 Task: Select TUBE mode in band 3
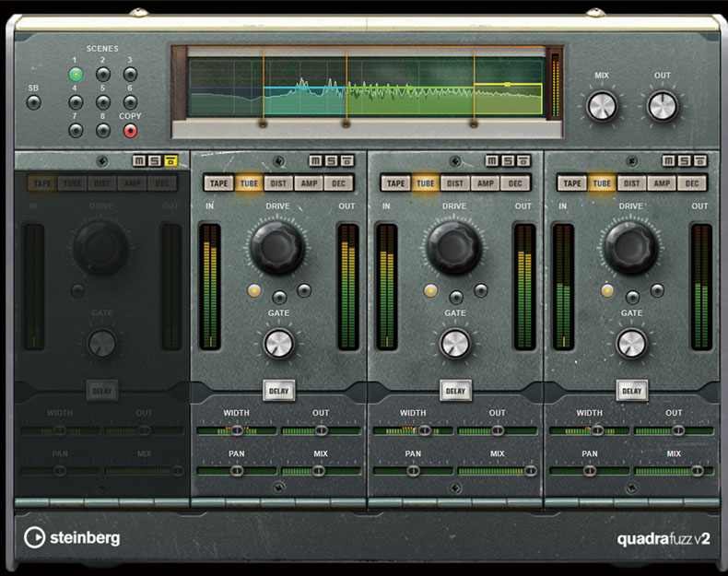(x=426, y=183)
